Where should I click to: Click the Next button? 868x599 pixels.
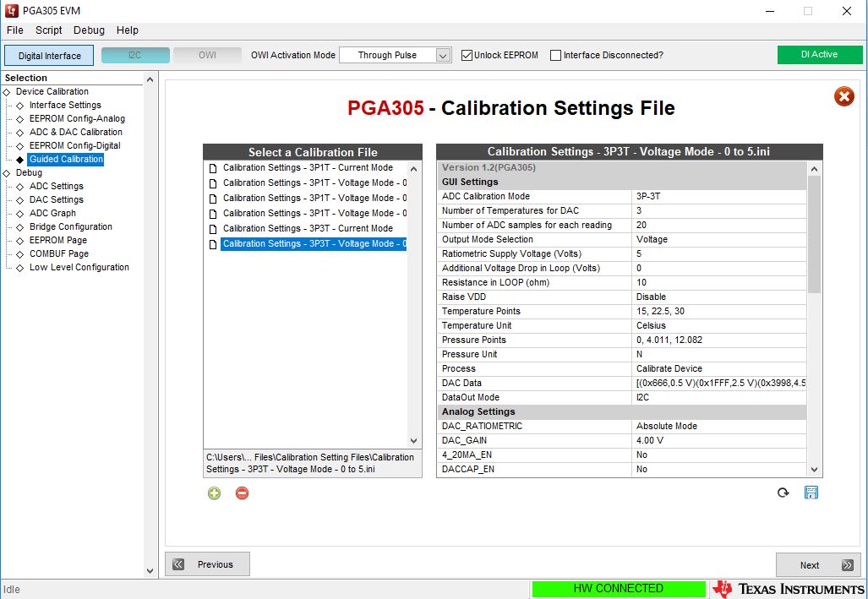pyautogui.click(x=818, y=564)
